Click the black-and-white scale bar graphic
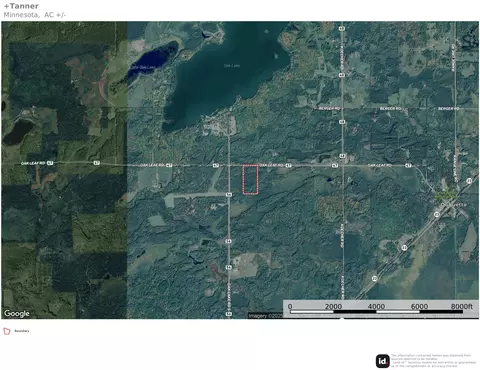The image size is (480, 370). pos(376,312)
